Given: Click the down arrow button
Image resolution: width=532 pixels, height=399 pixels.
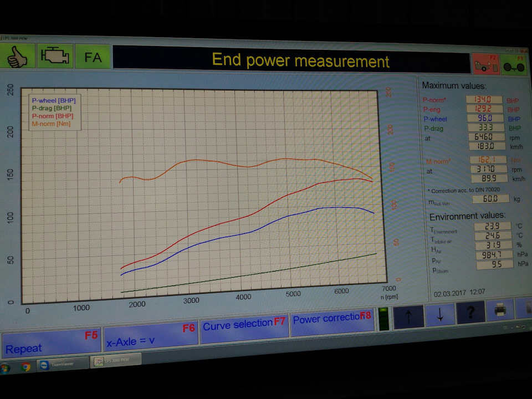Looking at the screenshot, I should coord(439,314).
